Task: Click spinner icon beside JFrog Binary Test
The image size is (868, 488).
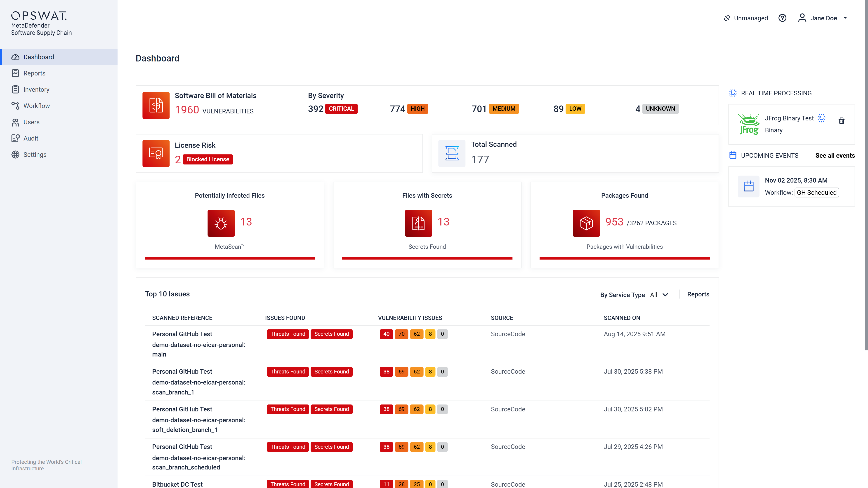Action: pyautogui.click(x=821, y=118)
